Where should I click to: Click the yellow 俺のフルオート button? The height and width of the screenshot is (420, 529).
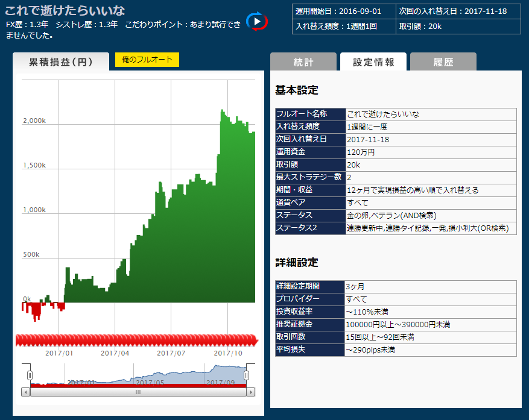pos(147,60)
